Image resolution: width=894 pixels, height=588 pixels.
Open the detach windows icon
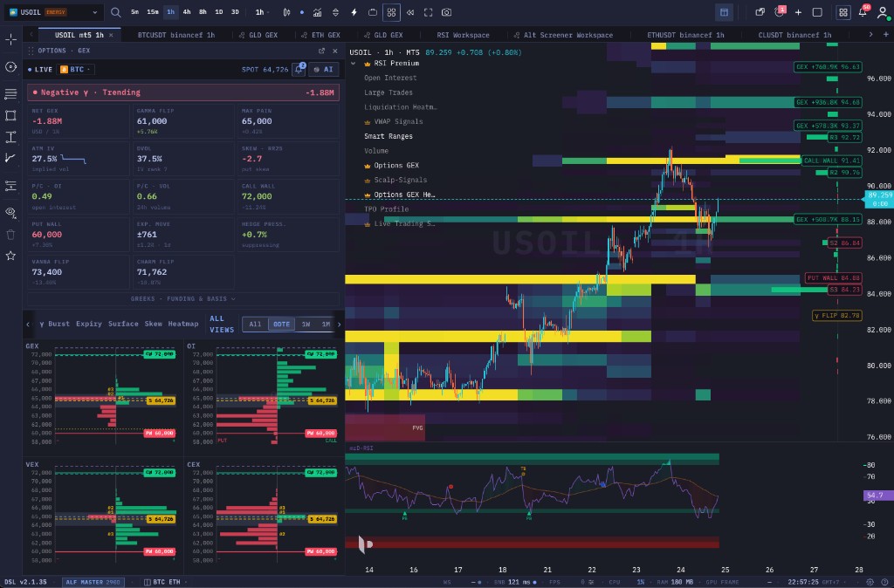pyautogui.click(x=760, y=12)
